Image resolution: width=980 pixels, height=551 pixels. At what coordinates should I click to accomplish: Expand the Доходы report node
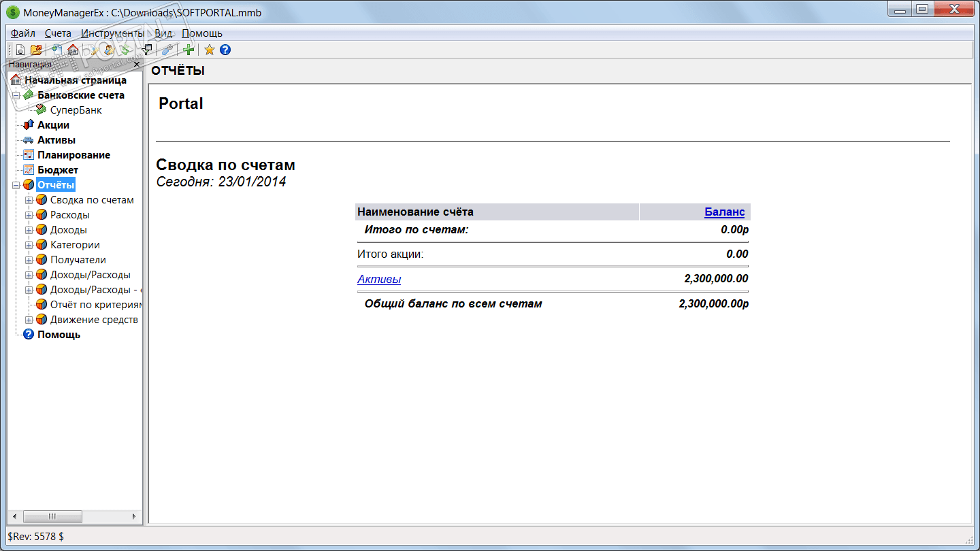[x=29, y=230]
